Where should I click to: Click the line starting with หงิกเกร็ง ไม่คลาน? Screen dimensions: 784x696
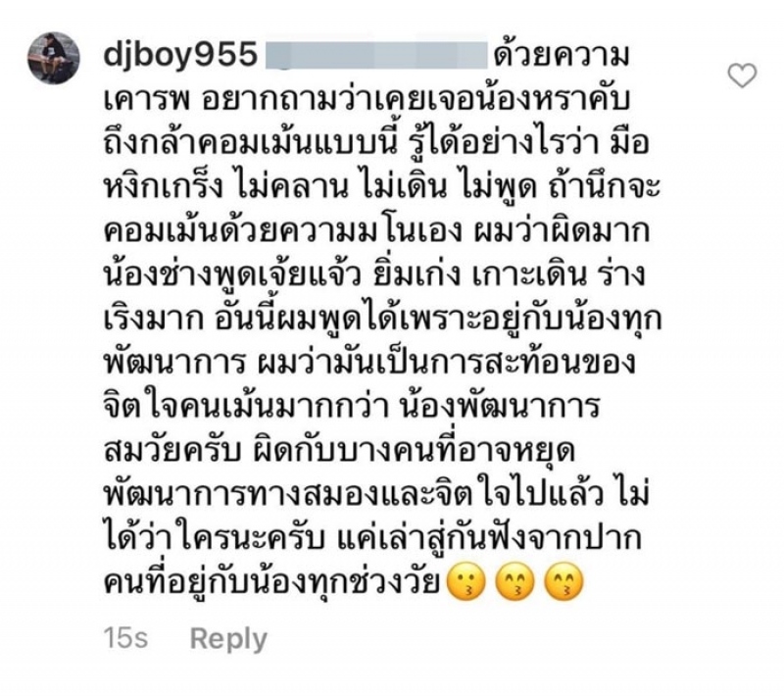[x=382, y=186]
